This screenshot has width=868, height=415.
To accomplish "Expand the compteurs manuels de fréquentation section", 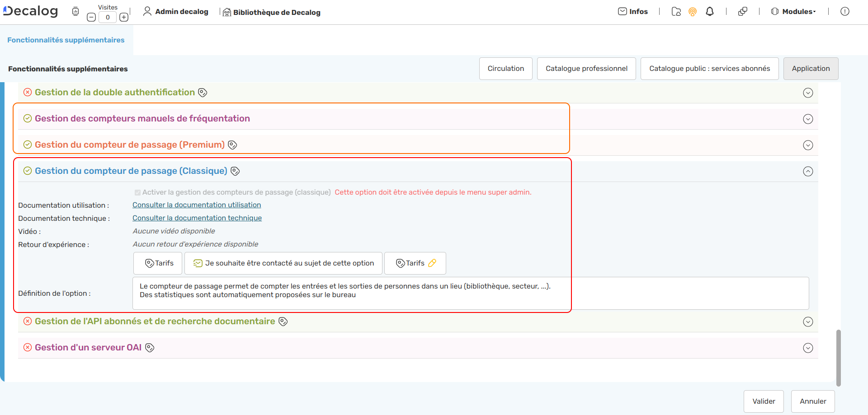I will pyautogui.click(x=808, y=119).
